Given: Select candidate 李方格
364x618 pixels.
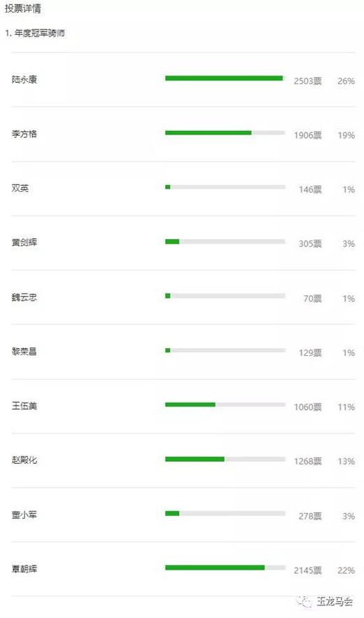Looking at the screenshot, I should pos(24,134).
